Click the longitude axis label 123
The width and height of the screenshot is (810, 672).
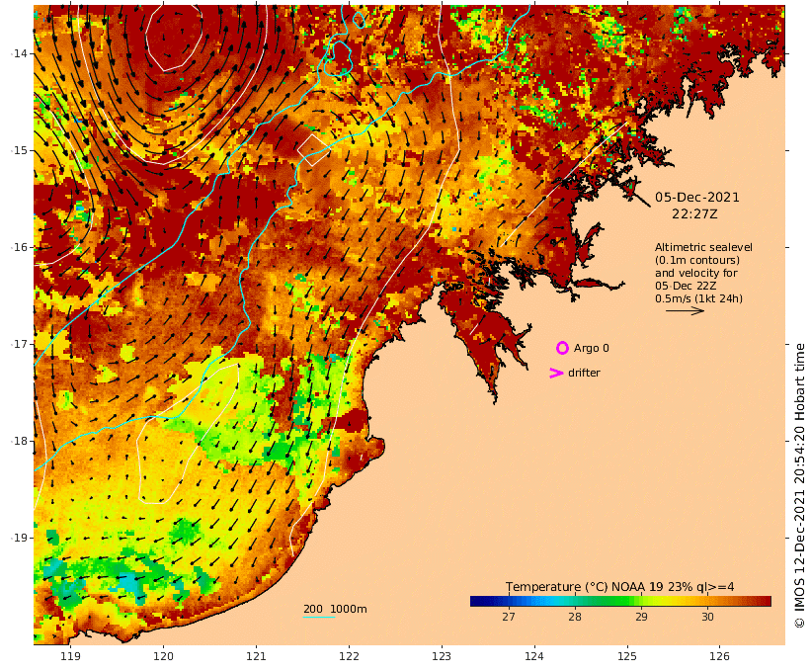tap(442, 656)
